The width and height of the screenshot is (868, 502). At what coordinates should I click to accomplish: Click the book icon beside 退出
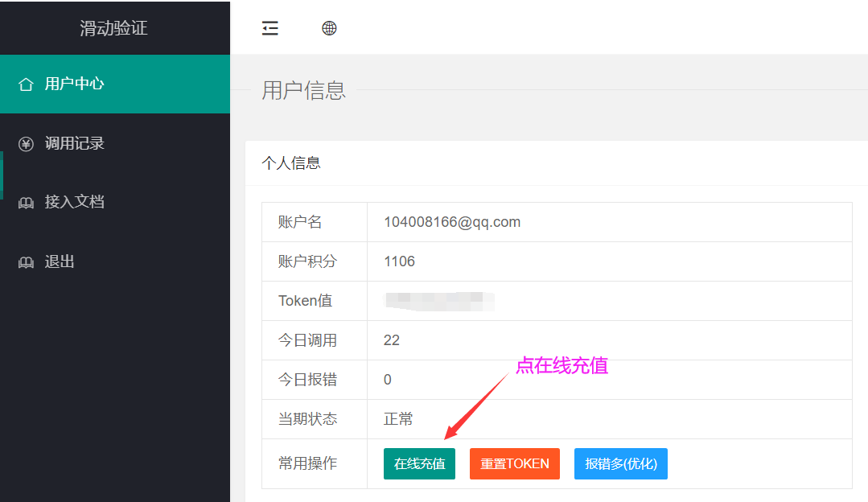[26, 262]
